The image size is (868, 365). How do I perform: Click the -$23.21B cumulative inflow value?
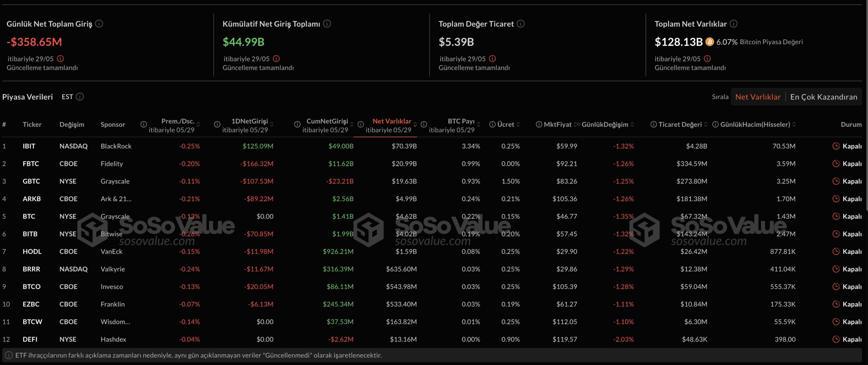coord(340,181)
